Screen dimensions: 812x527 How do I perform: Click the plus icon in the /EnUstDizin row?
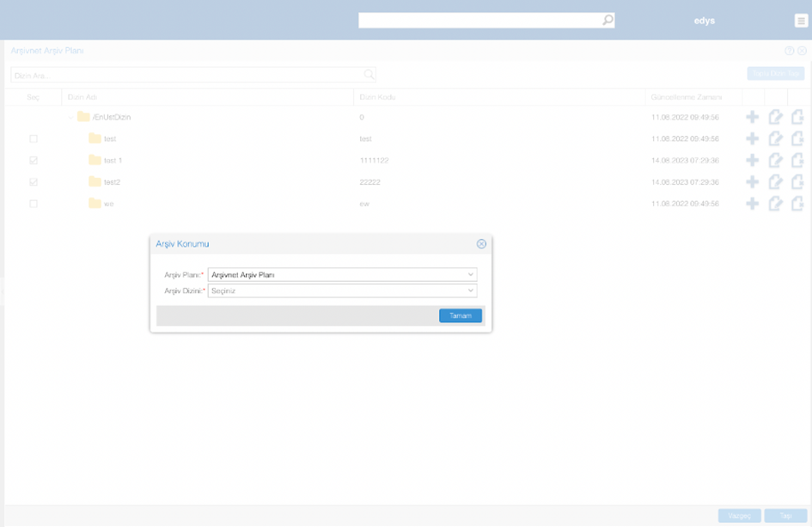point(752,117)
